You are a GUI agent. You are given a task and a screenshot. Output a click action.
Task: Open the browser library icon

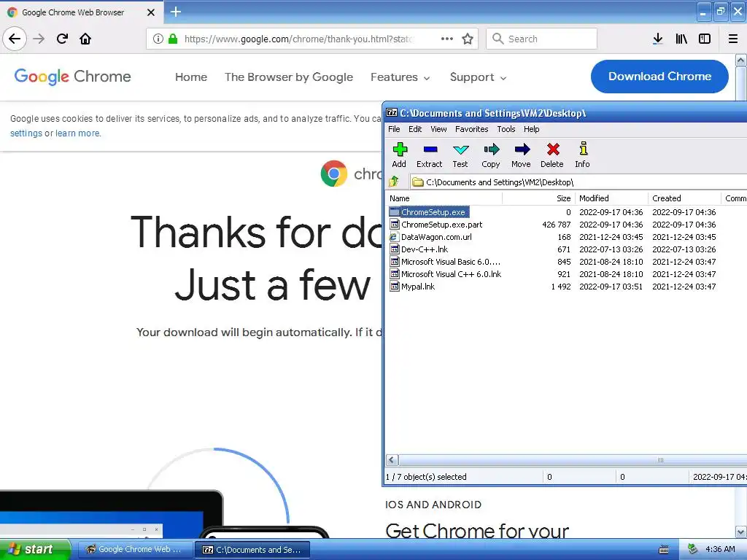click(x=681, y=39)
